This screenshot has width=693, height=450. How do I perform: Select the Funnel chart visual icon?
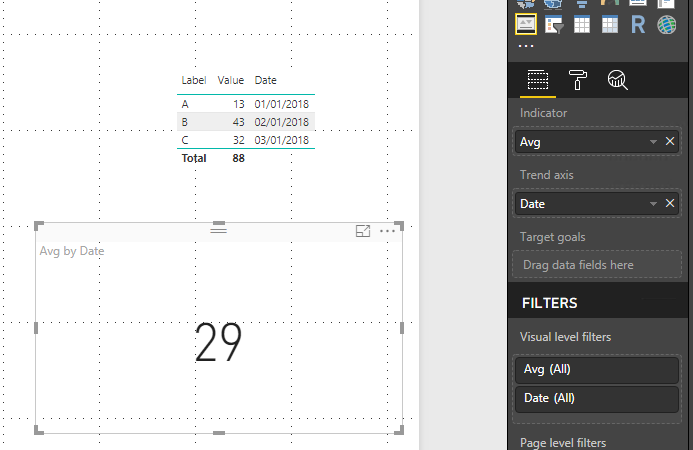point(582,4)
